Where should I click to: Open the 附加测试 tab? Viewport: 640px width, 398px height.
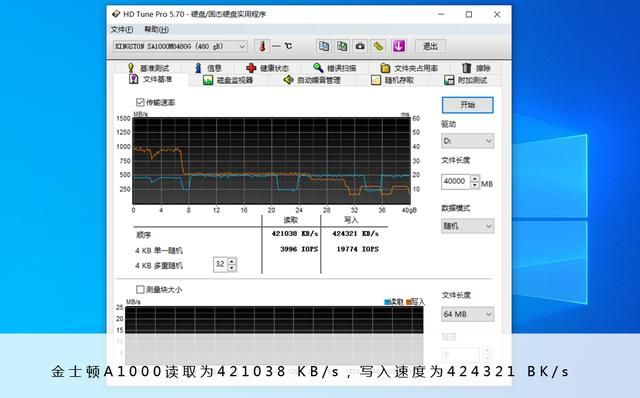click(466, 80)
